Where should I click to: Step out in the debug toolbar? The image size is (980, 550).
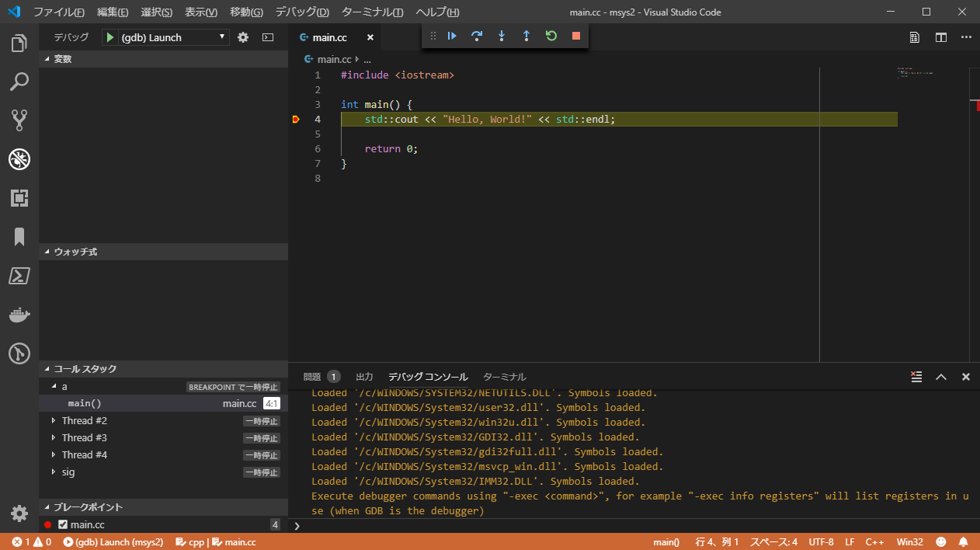pos(526,36)
